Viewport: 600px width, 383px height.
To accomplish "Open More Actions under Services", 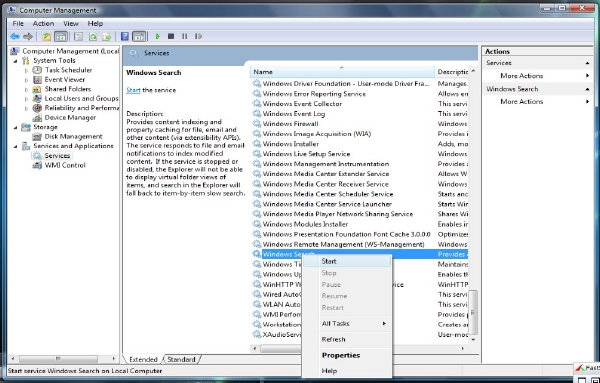I will pos(522,76).
